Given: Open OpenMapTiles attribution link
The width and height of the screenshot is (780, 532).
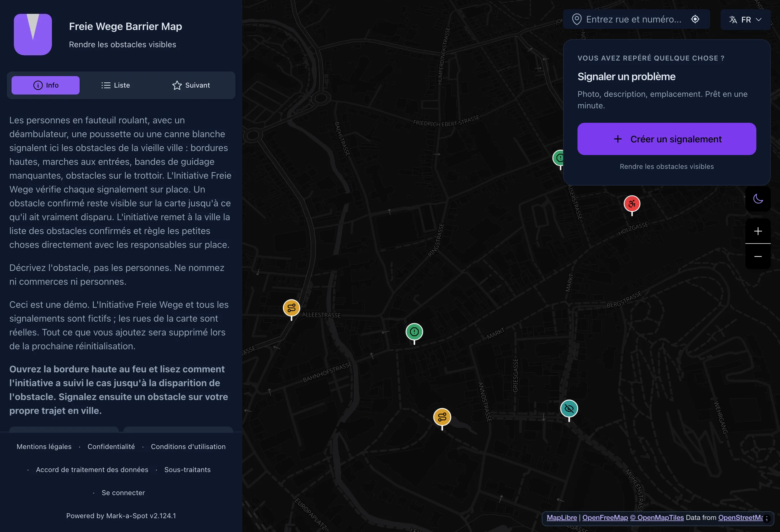Looking at the screenshot, I should tap(657, 518).
